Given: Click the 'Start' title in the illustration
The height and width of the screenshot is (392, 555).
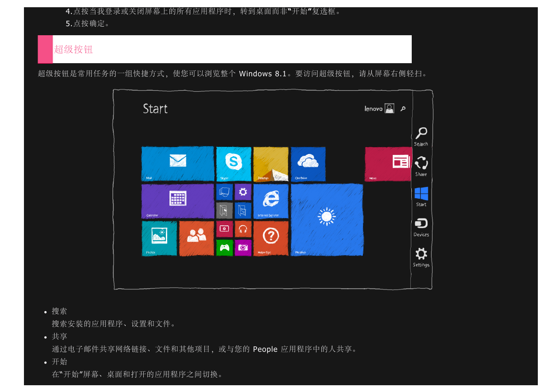Looking at the screenshot, I should coord(155,108).
